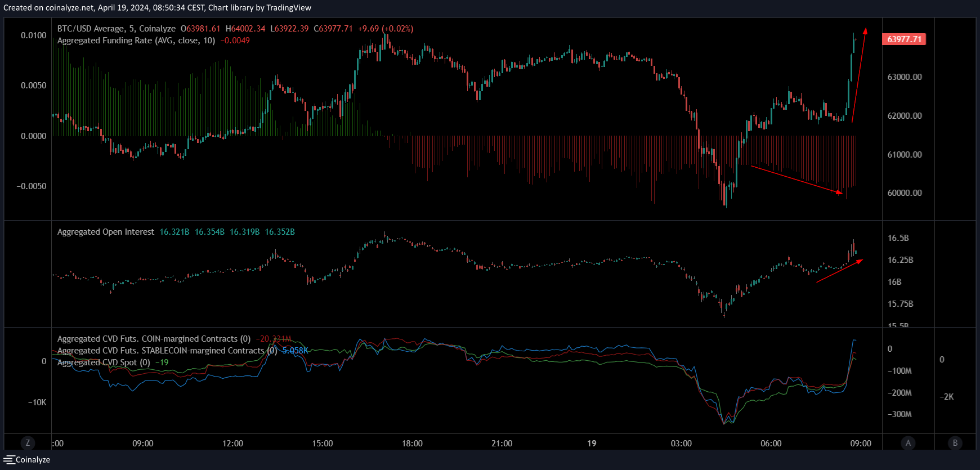Select the CVD Futs. COIN-margined Contracts legend
Screen dimensions: 980x470
click(x=154, y=339)
